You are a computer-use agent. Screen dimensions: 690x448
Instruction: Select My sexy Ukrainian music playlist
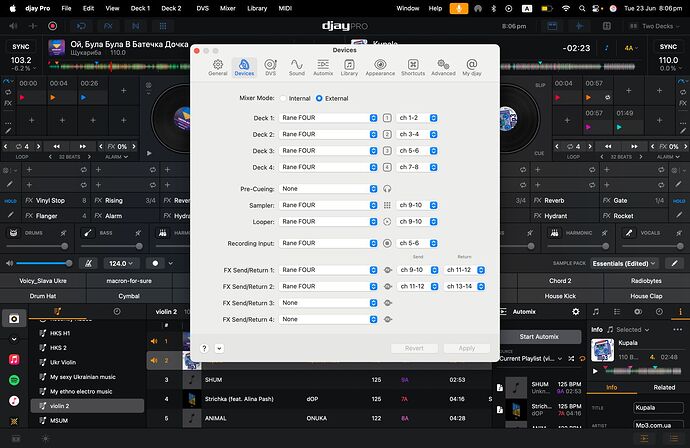point(87,377)
